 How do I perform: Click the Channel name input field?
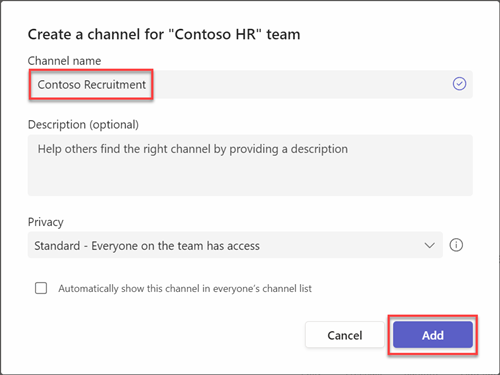pyautogui.click(x=250, y=84)
